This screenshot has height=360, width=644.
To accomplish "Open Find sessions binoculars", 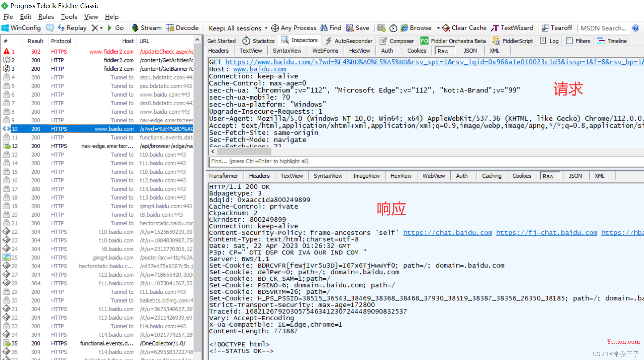I will (331, 28).
